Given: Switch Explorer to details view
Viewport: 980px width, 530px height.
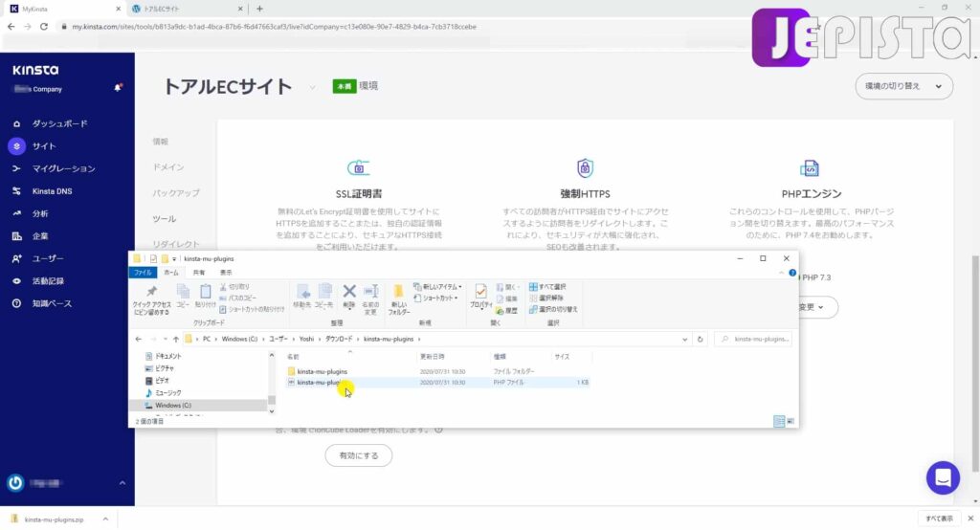Looking at the screenshot, I should click(779, 421).
